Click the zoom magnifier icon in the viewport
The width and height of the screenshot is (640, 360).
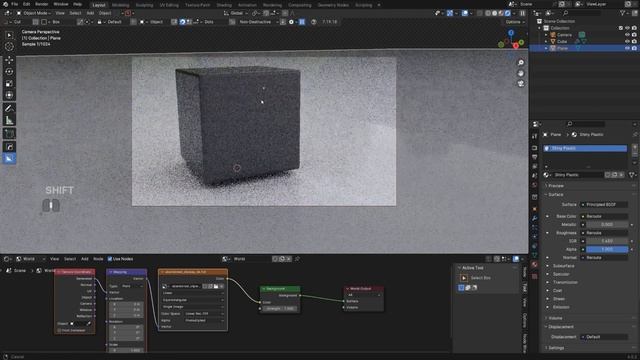point(521,62)
